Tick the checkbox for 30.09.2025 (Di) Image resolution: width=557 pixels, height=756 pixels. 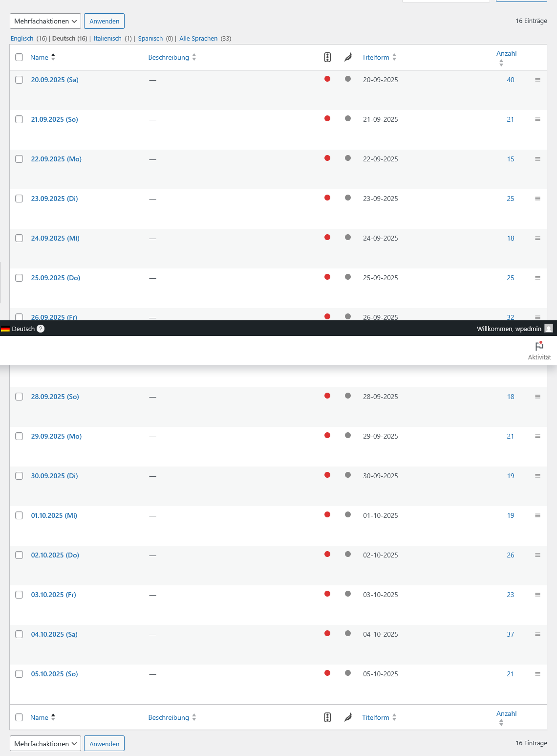click(19, 476)
